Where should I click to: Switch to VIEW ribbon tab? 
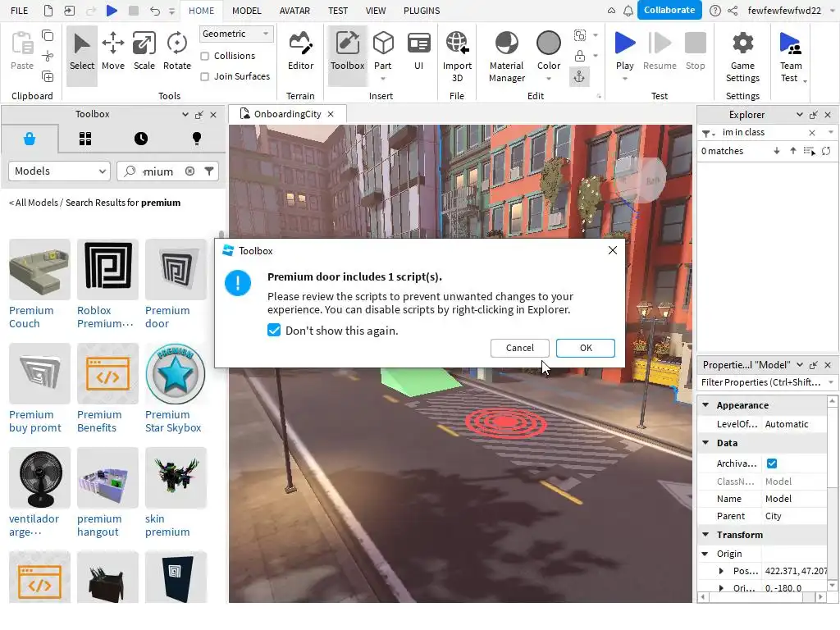(x=376, y=11)
